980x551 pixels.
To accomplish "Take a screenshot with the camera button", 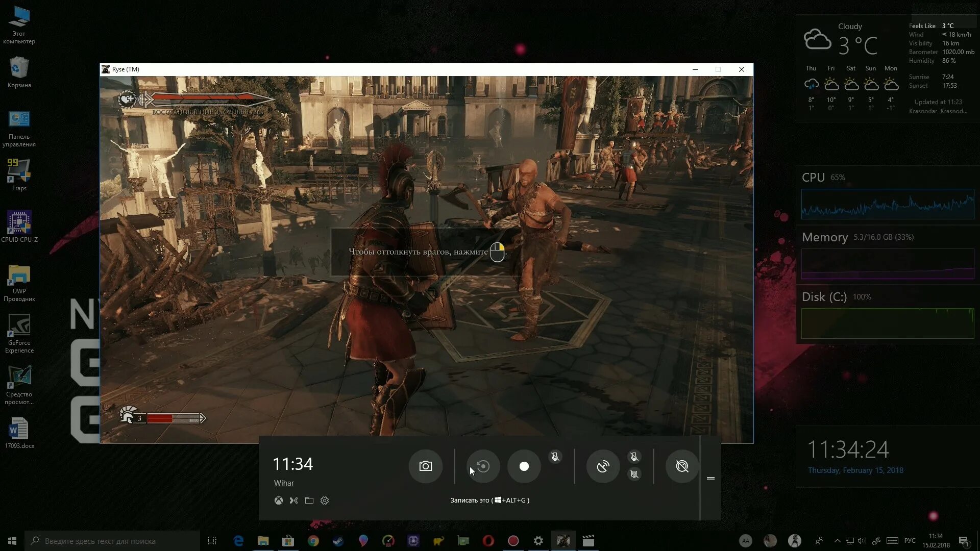I will [x=425, y=466].
